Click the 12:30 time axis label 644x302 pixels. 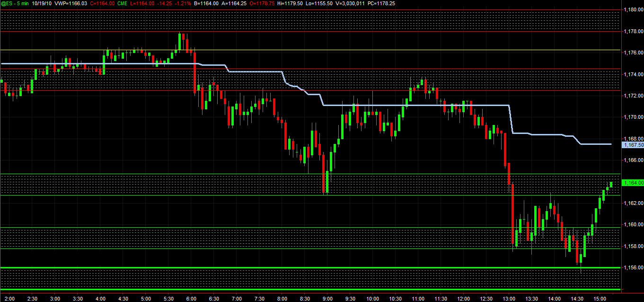[x=486, y=299]
